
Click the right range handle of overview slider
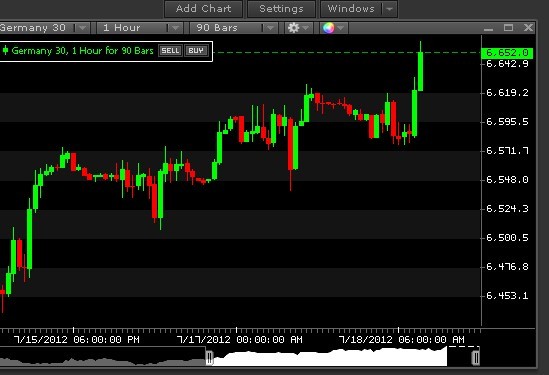pyautogui.click(x=475, y=357)
